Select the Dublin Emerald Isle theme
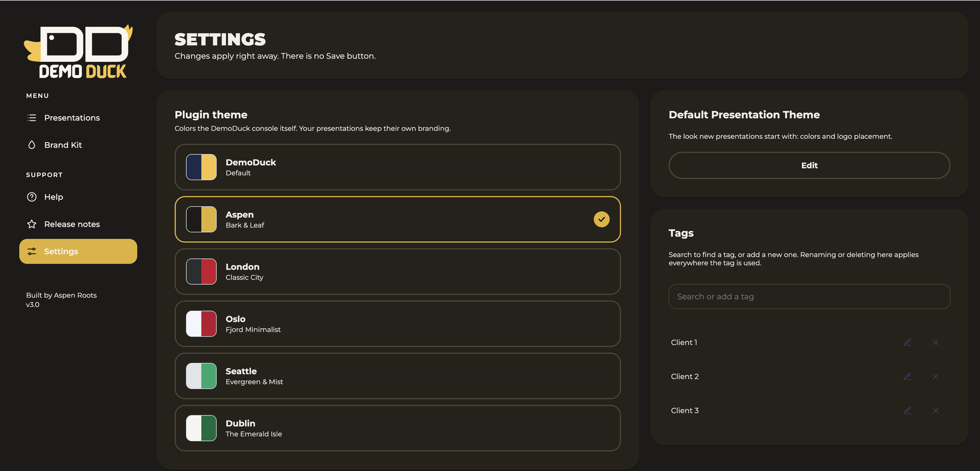980x471 pixels. (397, 428)
